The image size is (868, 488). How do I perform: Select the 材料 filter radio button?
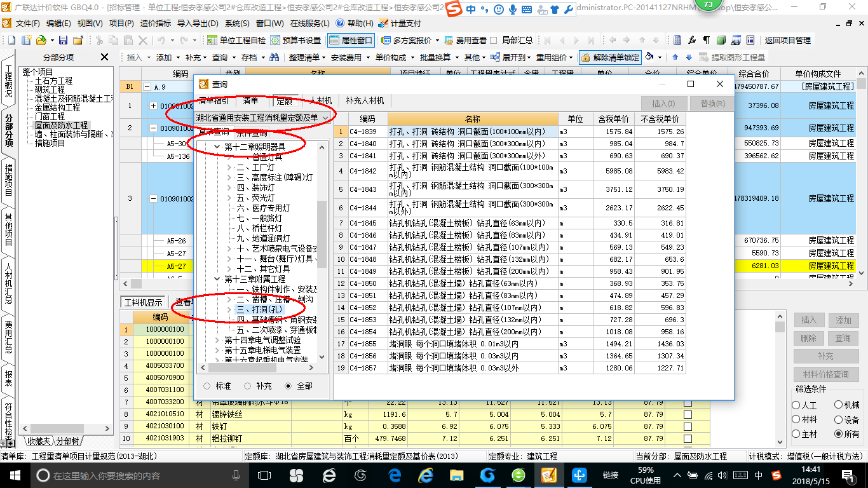pos(796,419)
